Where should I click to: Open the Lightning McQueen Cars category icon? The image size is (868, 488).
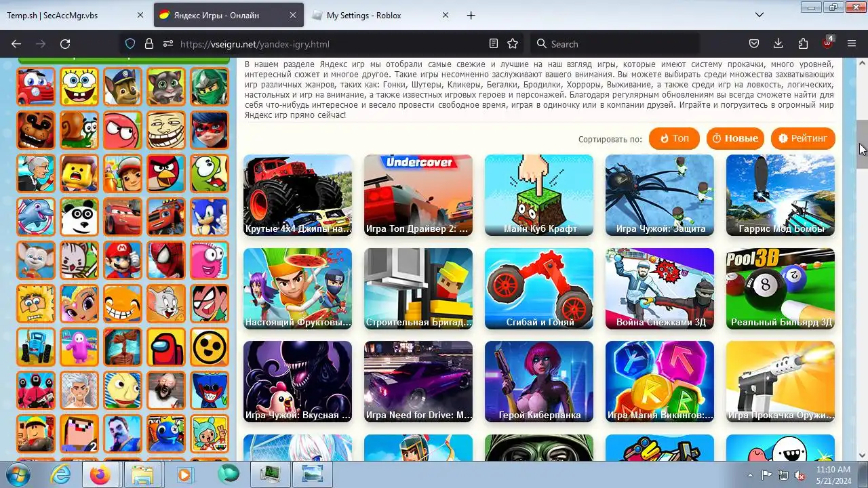123,216
